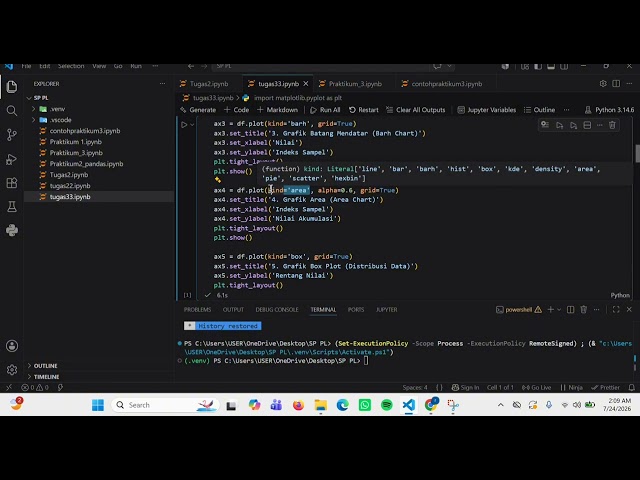This screenshot has height=480, width=640.
Task: Toggle secondary side bar layout
Action: point(564,66)
